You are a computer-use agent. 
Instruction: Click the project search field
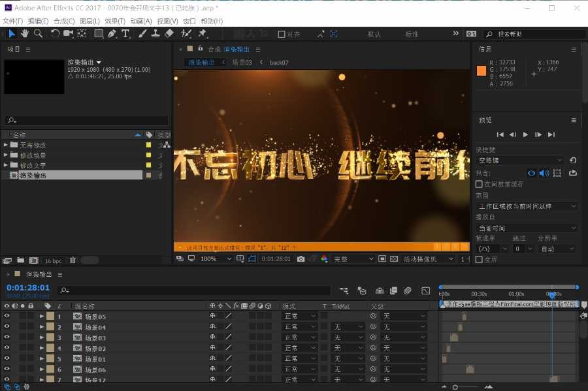pyautogui.click(x=87, y=120)
